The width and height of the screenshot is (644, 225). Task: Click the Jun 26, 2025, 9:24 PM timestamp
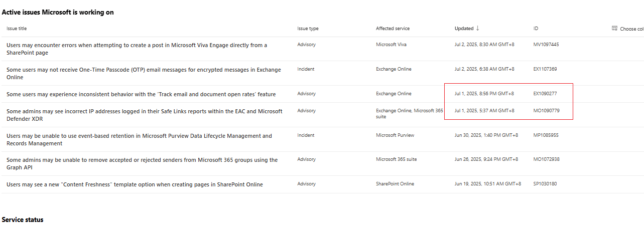pyautogui.click(x=486, y=159)
